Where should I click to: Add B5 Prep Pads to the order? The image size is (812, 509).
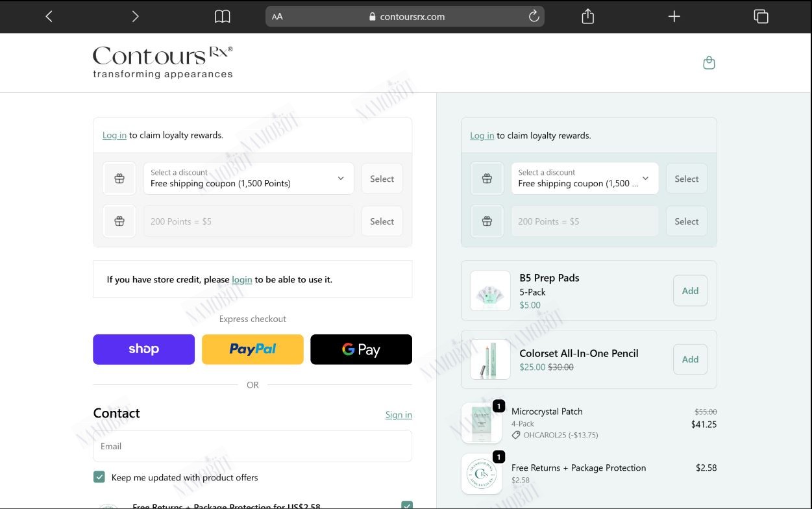tap(690, 291)
